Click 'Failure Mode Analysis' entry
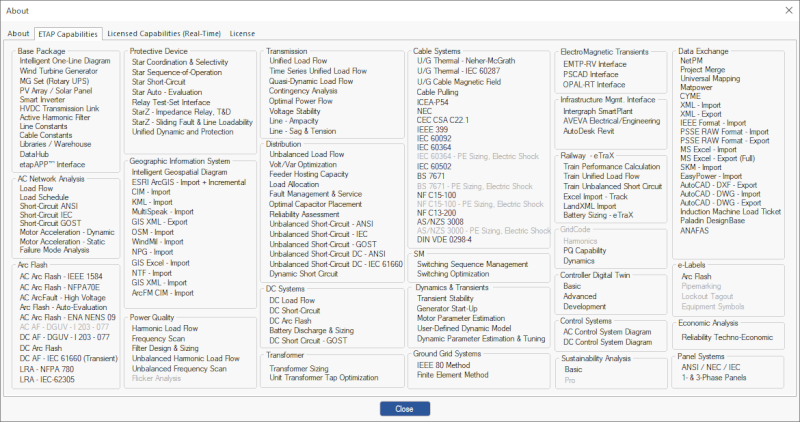The image size is (800, 422). (54, 250)
